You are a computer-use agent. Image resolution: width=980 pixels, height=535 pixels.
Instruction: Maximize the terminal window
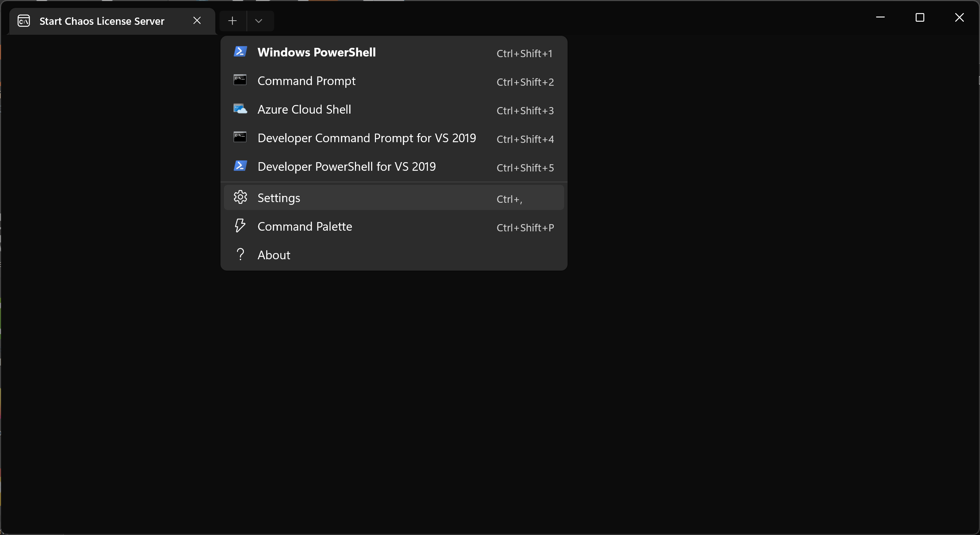[x=919, y=17]
